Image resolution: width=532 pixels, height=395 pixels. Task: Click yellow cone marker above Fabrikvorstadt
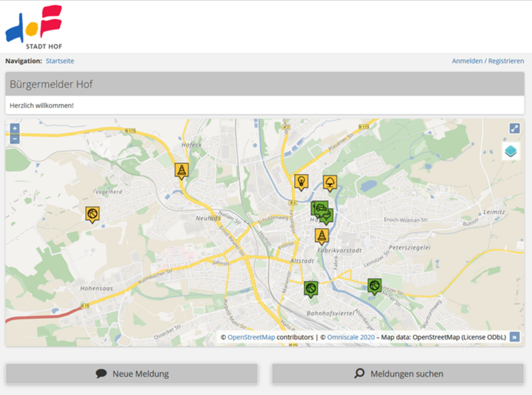[x=322, y=236]
